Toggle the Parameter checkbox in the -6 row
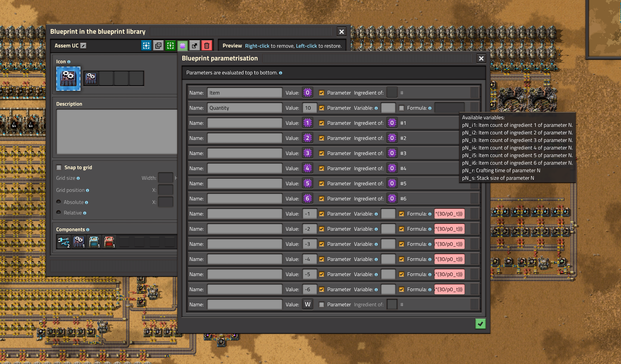The width and height of the screenshot is (621, 364). (321, 289)
